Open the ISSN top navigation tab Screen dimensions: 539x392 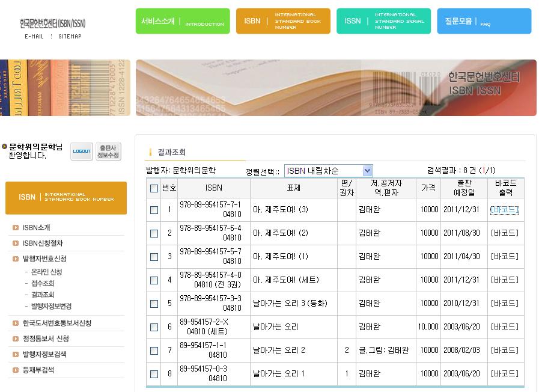coord(383,21)
